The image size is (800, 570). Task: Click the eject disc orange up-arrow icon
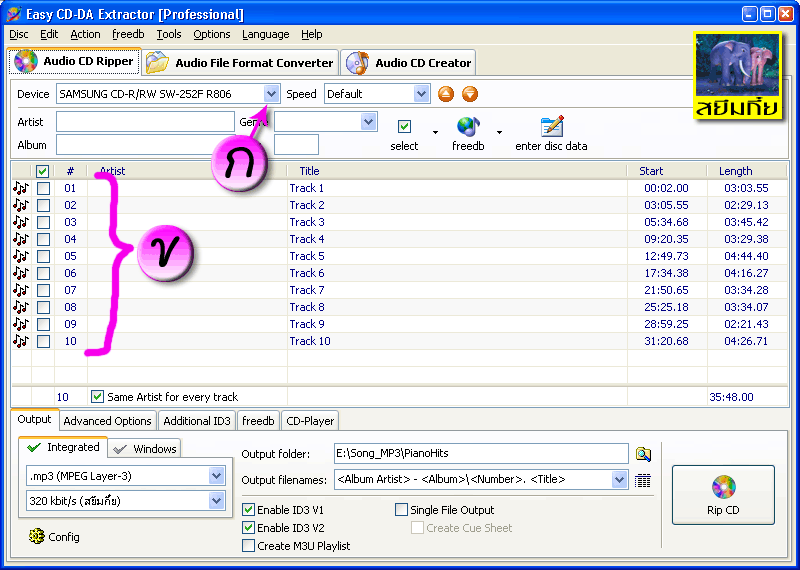click(x=446, y=94)
